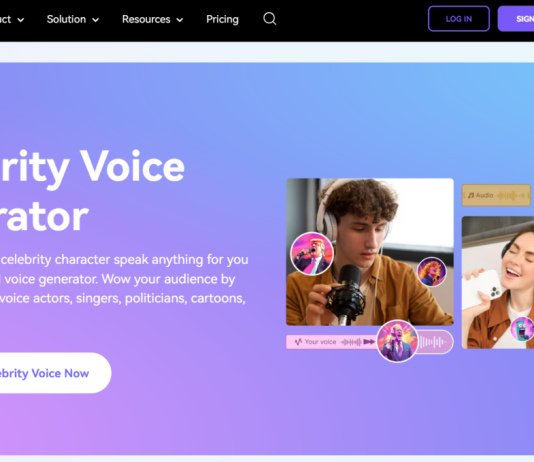Expand the Resources dropdown chevron

179,20
